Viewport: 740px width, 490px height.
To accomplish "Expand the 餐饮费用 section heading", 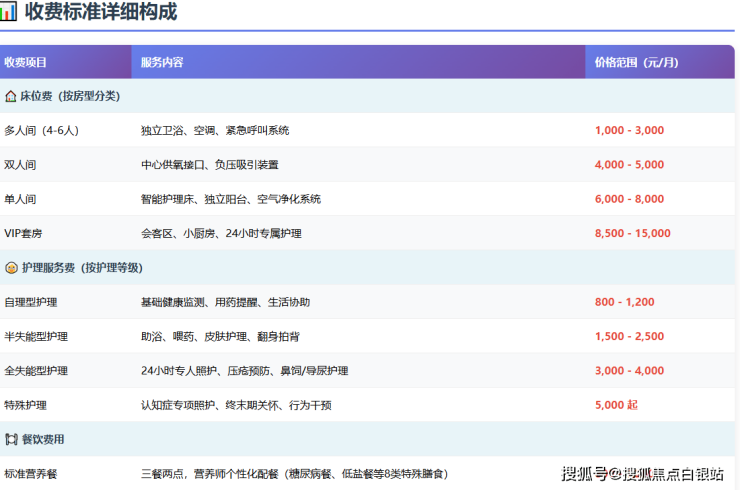I will click(43, 439).
